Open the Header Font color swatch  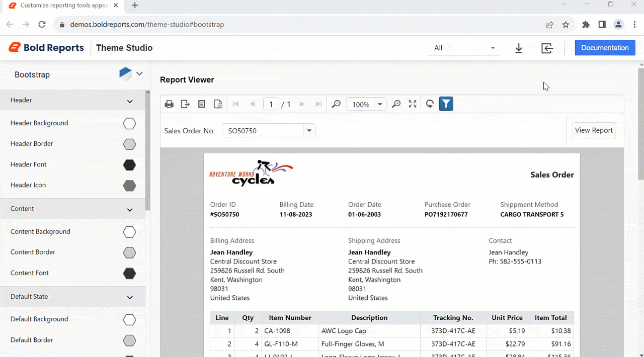point(129,164)
